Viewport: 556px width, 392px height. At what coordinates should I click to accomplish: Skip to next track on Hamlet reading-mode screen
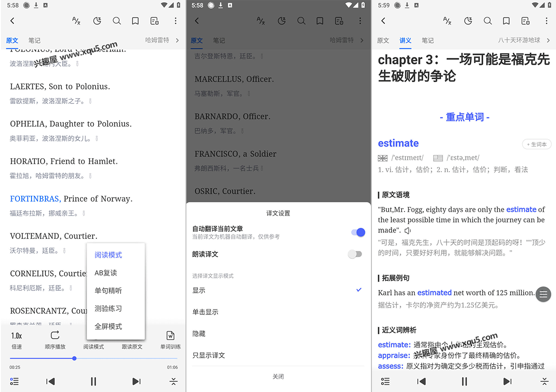(x=136, y=381)
